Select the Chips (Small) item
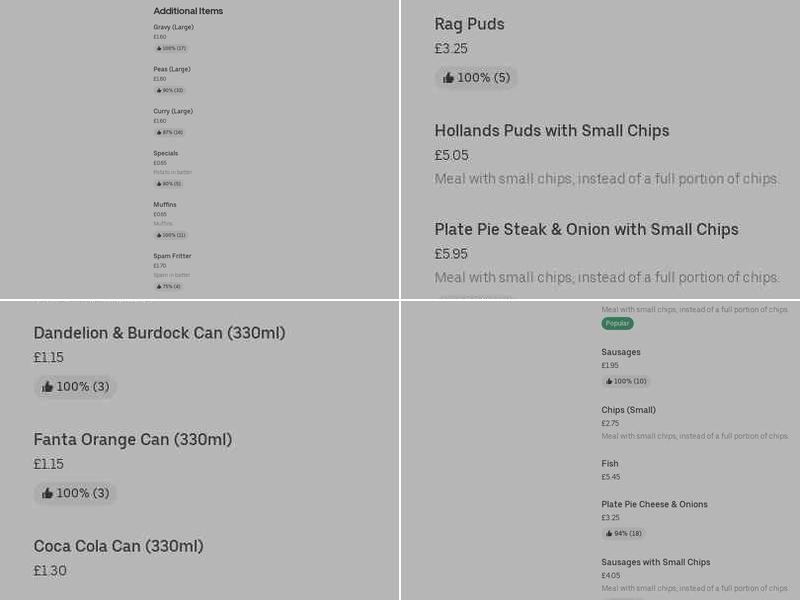The image size is (800, 600). click(629, 409)
